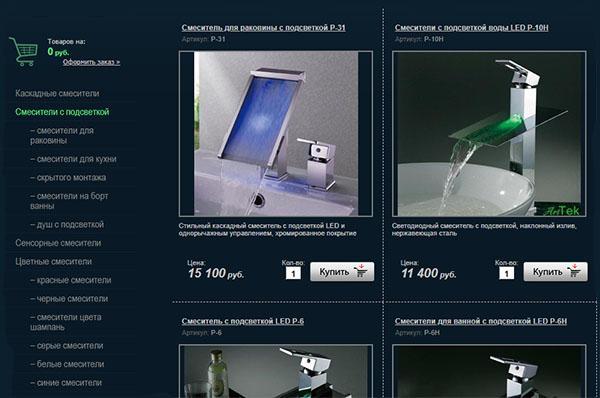
Task: Open product title link for LED P-10H
Action: click(x=471, y=28)
